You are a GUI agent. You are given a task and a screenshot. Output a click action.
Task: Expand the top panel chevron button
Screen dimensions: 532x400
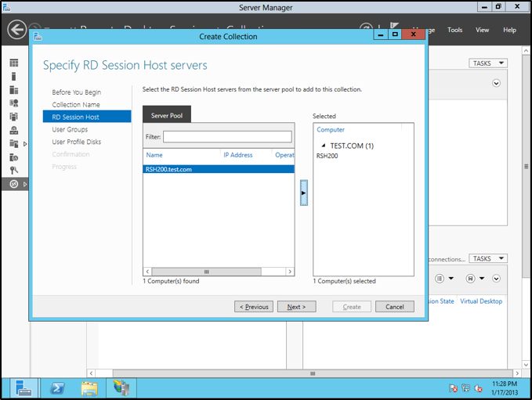coord(496,83)
